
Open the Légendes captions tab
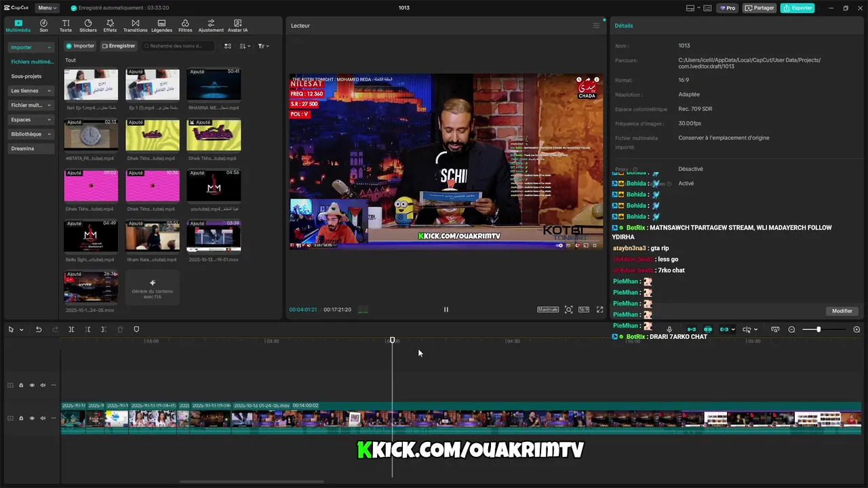point(161,26)
